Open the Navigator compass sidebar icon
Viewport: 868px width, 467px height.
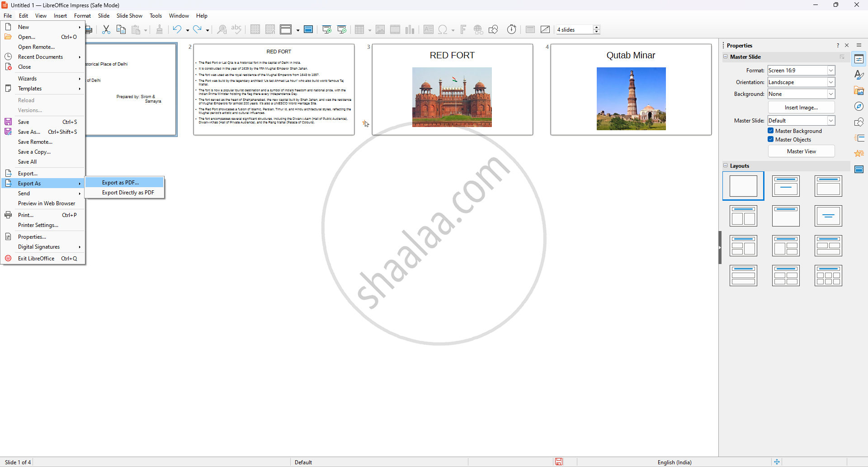coord(859,107)
